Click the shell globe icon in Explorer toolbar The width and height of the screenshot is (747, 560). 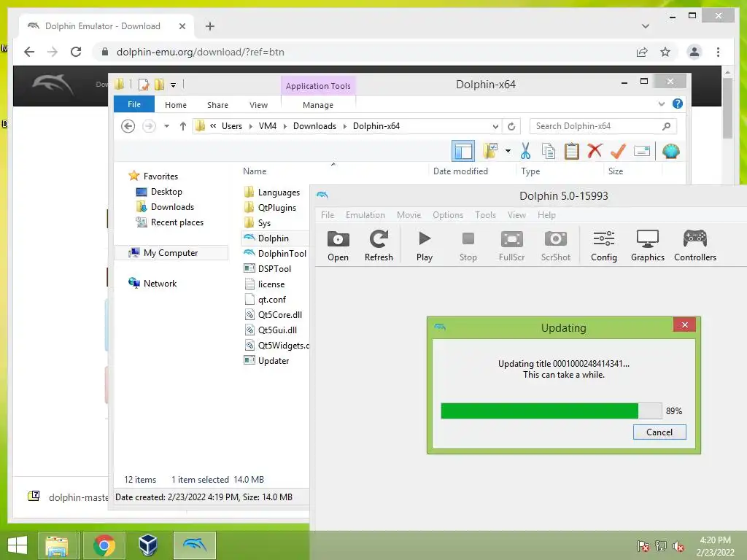pyautogui.click(x=671, y=152)
